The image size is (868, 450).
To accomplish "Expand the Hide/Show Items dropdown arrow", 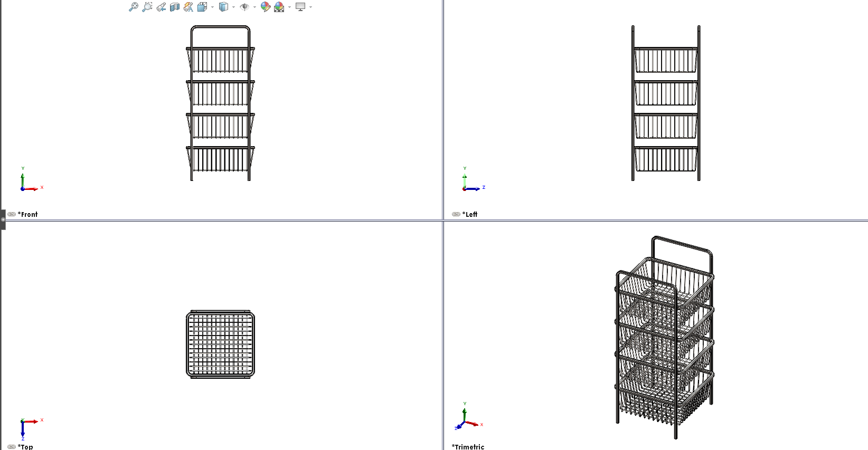I will [254, 7].
